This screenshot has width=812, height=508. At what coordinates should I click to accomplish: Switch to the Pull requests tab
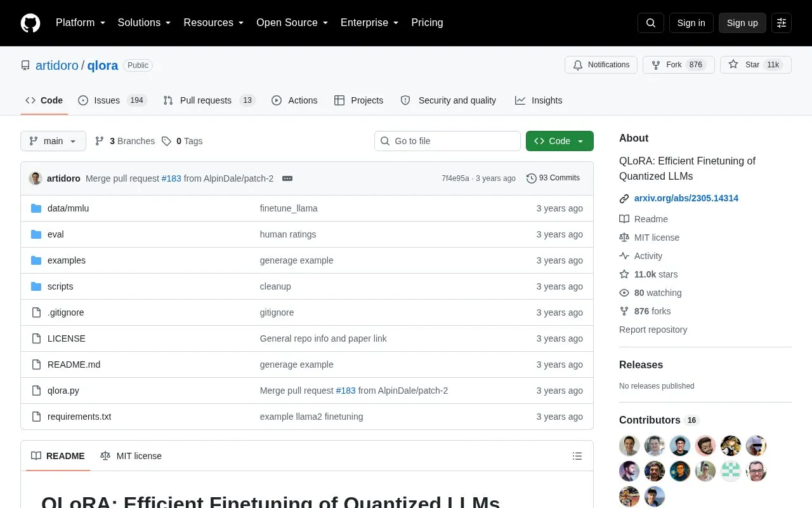point(209,100)
